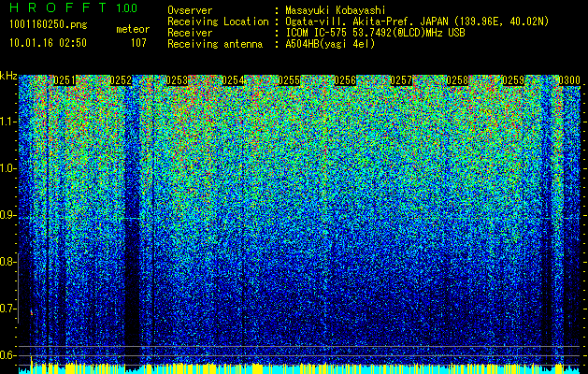Click the HROFFT 1.0.0 title text
The image size is (588, 374).
point(74,7)
